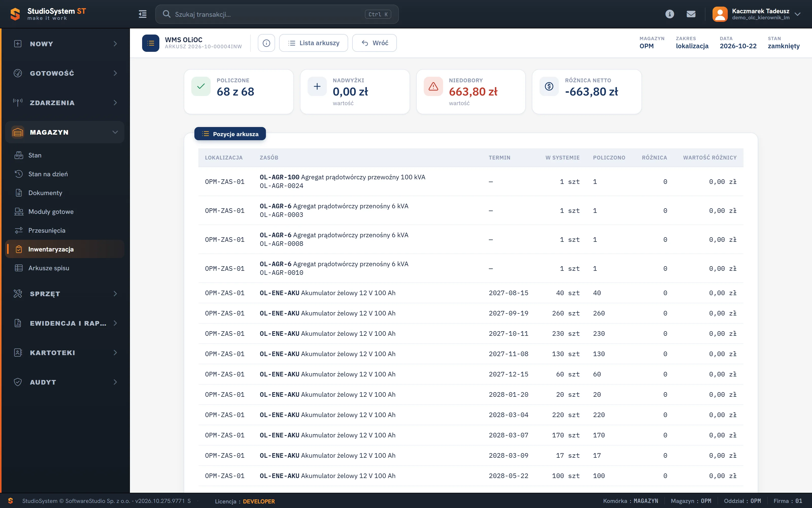Image resolution: width=812 pixels, height=508 pixels.
Task: Collapse the sidebar with the menu toggle icon
Action: click(143, 14)
